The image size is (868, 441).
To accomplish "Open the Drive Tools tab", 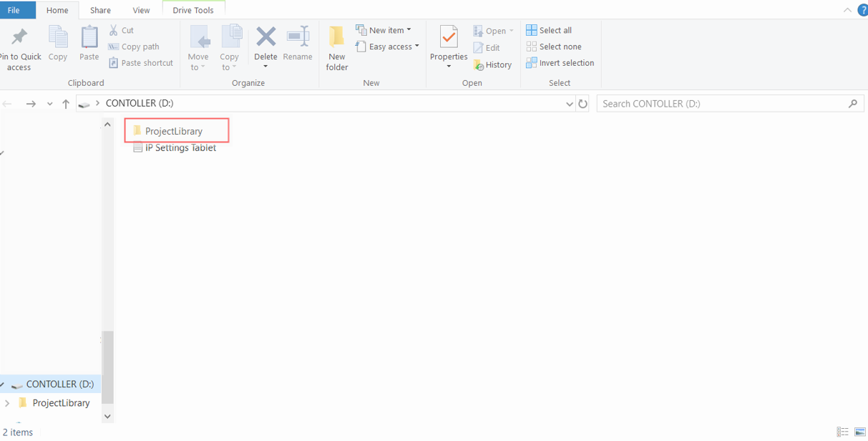I will pyautogui.click(x=193, y=10).
